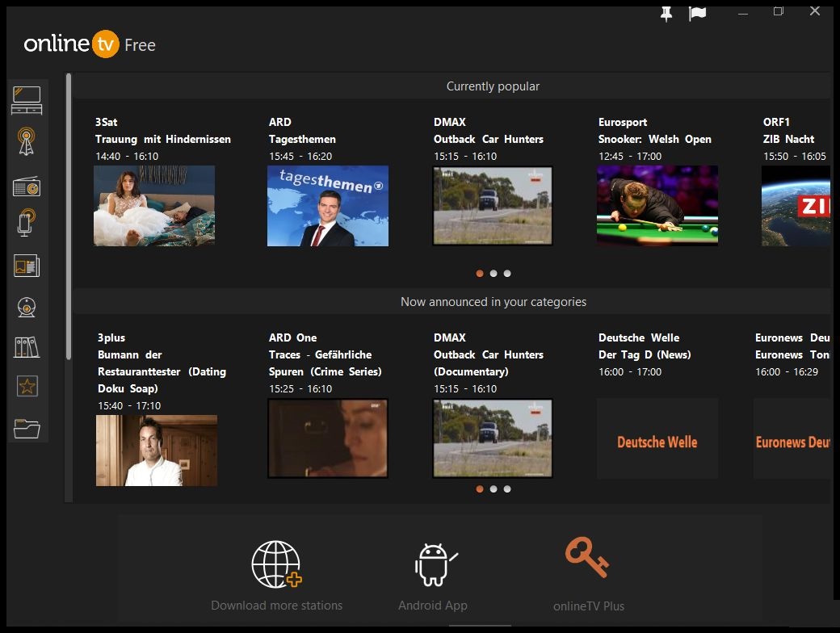
Task: Open the Deutsche Welle placeholder tile
Action: [x=657, y=438]
